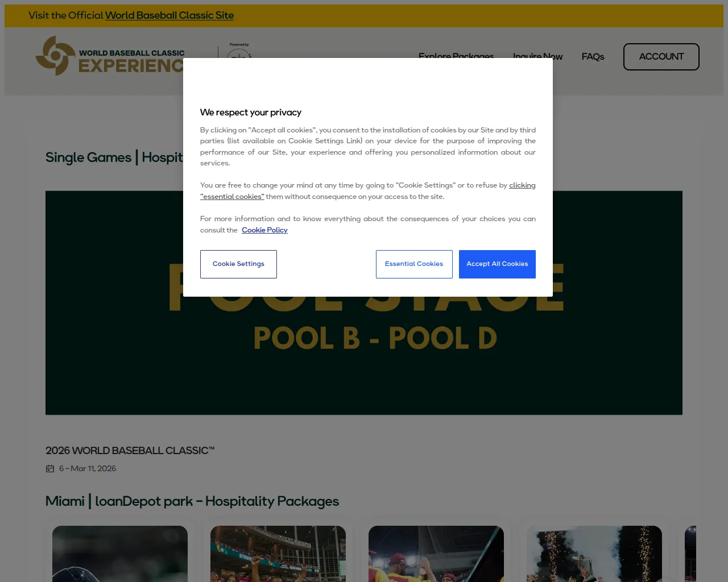Viewport: 728px width, 582px height.
Task: Open the Explore Packages menu item
Action: tap(456, 55)
